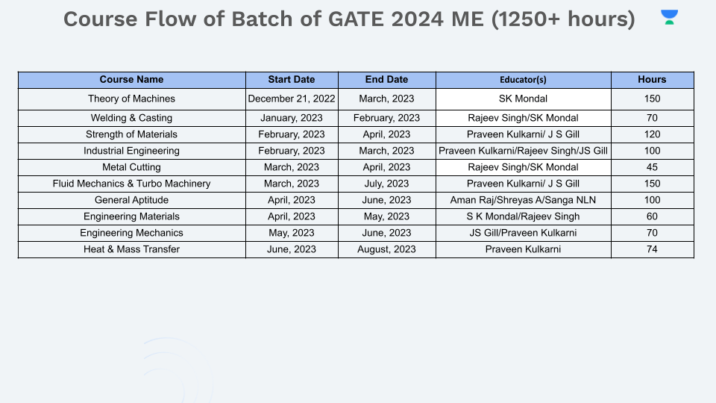Select the August, 2023 end date cell
716x403 pixels.
[x=386, y=249]
